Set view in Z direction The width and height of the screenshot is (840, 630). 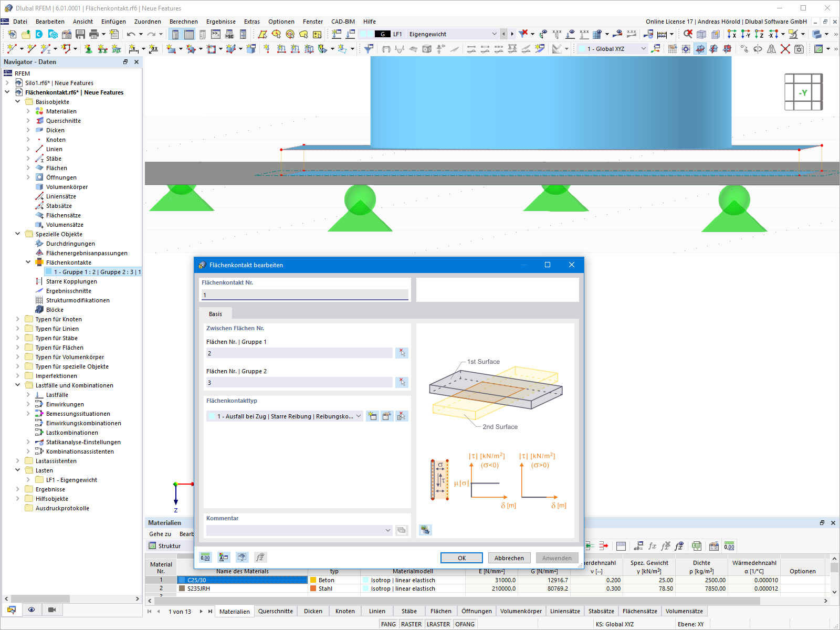tap(759, 34)
